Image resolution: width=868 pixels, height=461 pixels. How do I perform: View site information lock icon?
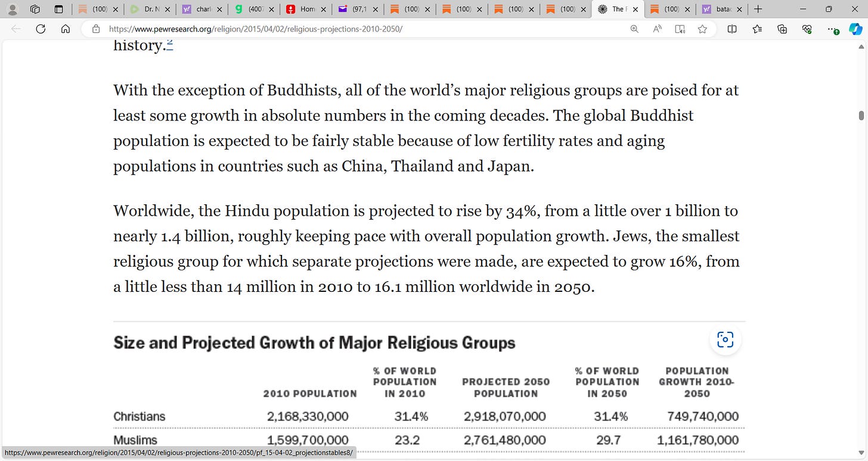96,29
